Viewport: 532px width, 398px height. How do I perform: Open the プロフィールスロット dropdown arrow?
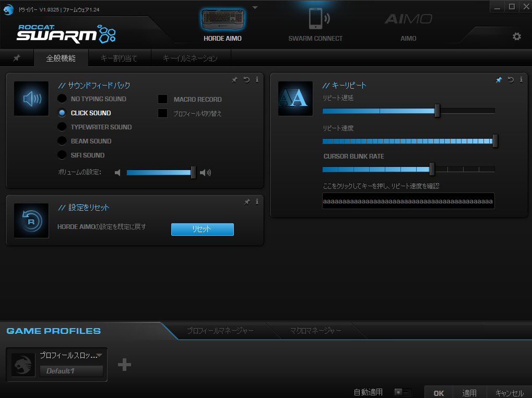click(x=99, y=355)
